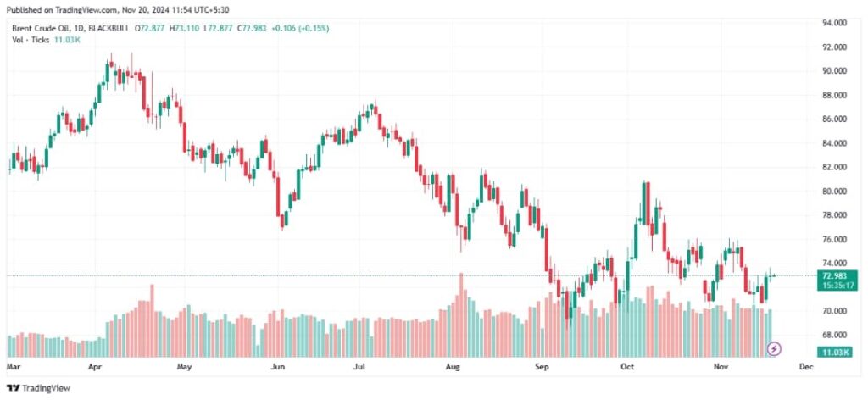Click the TradingView logo icon
868x400 pixels.
tap(13, 388)
